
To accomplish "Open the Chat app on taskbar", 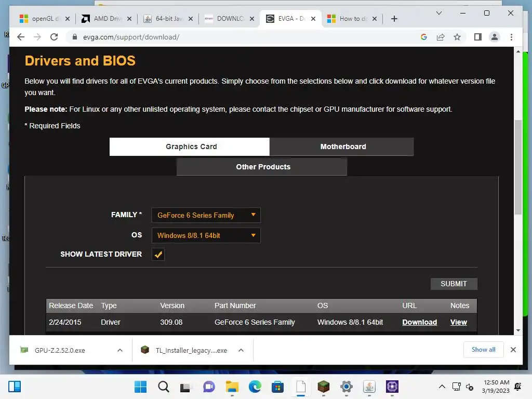I will 209,387.
